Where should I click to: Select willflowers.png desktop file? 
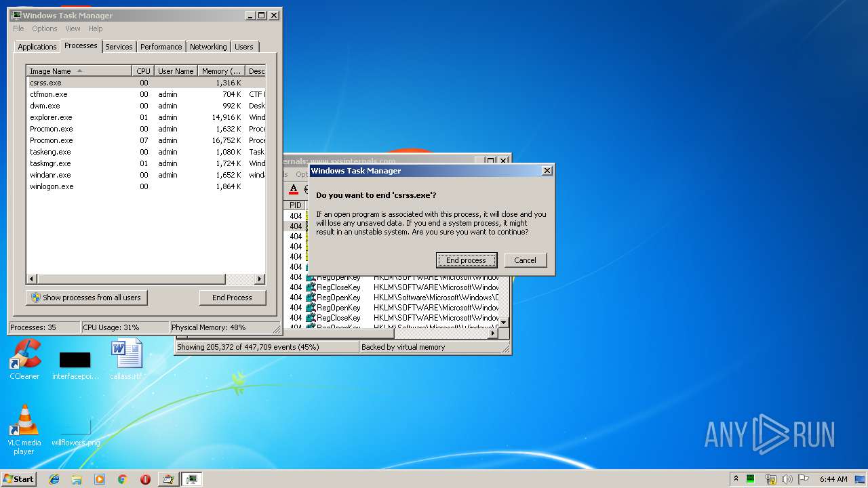point(75,434)
